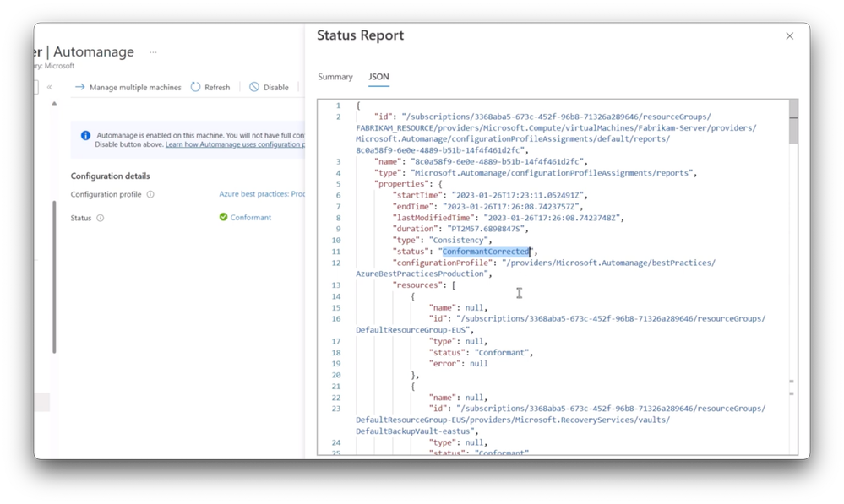Click the Refresh button label
Screen dimensions: 844x504
click(x=217, y=87)
